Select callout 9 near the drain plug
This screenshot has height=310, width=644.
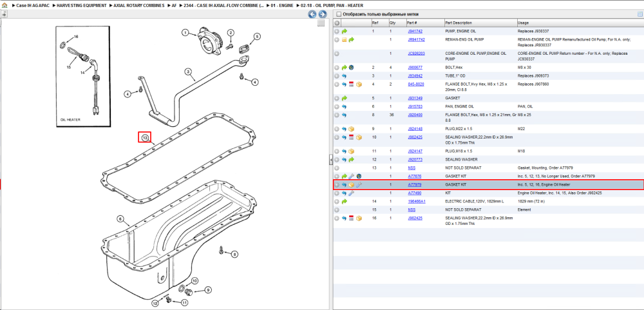click(x=208, y=290)
